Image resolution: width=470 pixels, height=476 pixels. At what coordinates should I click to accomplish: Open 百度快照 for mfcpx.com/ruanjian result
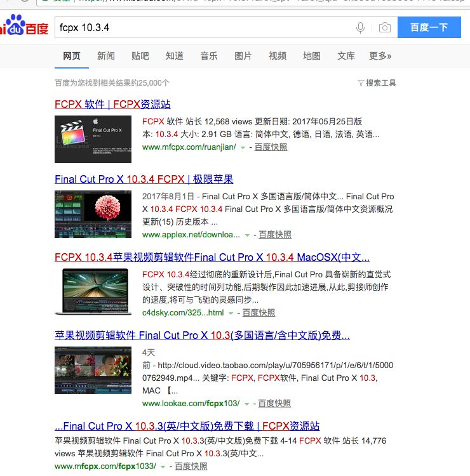point(271,147)
